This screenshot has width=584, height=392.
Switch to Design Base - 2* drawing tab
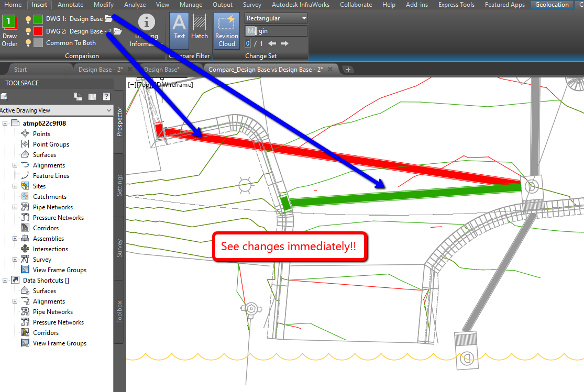[101, 70]
